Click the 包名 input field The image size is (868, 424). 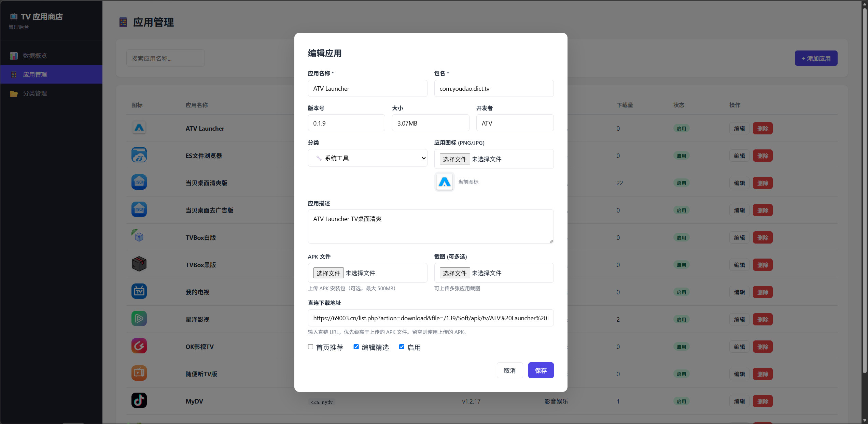click(x=494, y=88)
